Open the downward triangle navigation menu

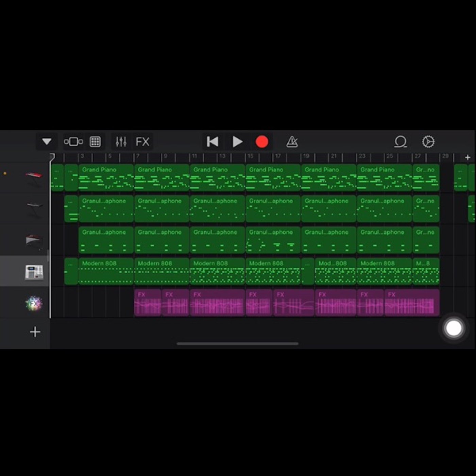click(x=47, y=141)
